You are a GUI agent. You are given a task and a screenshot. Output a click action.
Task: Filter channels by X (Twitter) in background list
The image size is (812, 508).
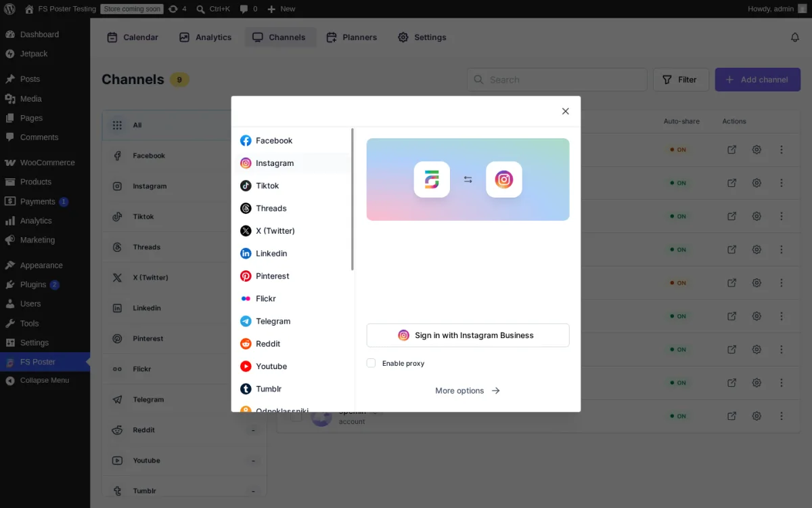point(184,278)
